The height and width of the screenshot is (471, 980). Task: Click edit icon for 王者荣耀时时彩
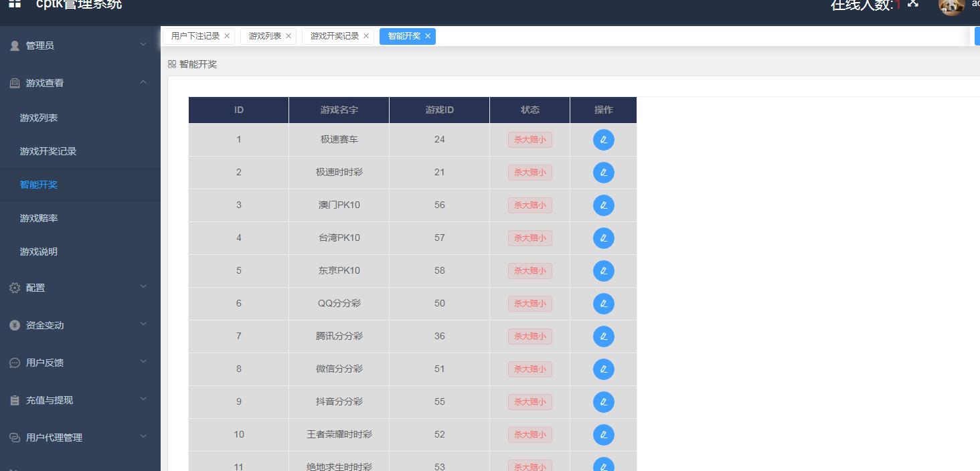(603, 435)
